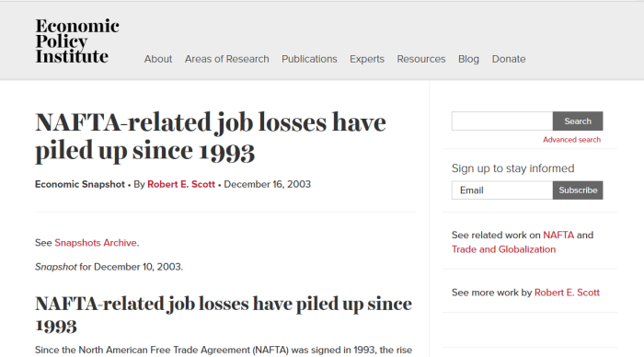
Task: View more work by Robert E. Scott in sidebar
Action: [567, 293]
